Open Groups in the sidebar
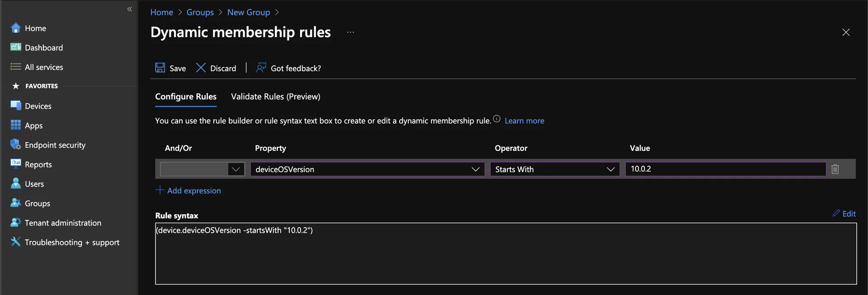 pyautogui.click(x=38, y=203)
